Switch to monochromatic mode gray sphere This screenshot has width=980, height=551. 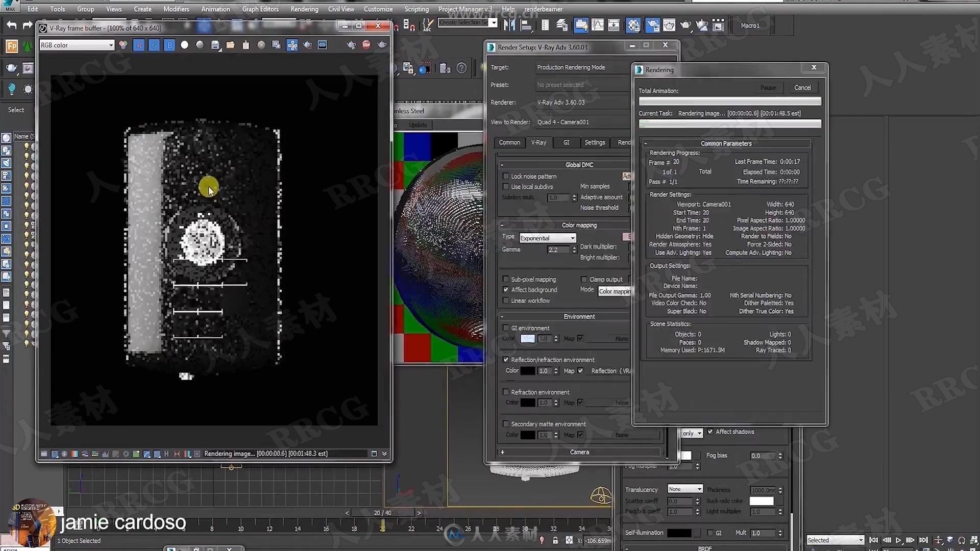coord(200,45)
